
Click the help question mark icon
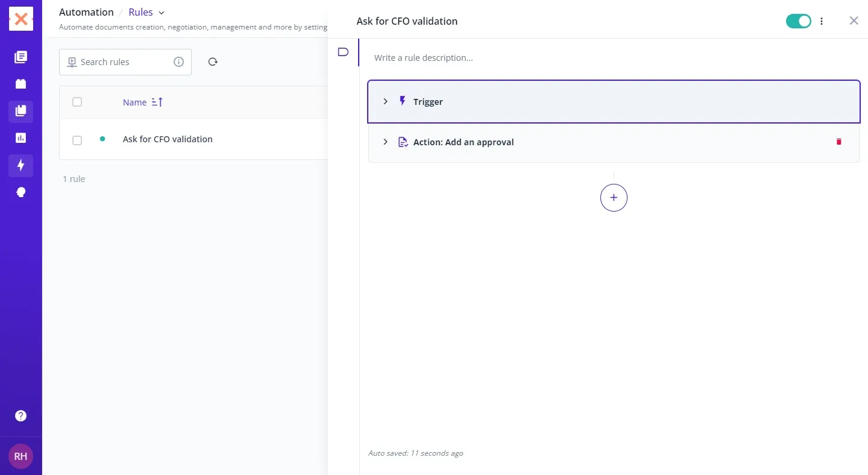[x=20, y=415]
